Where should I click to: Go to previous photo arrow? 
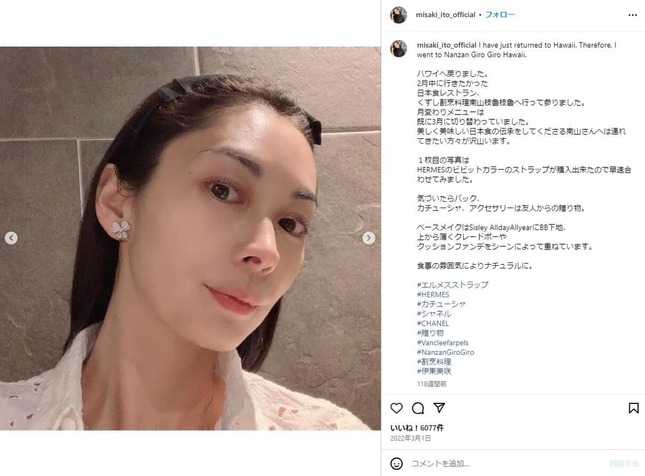(11, 238)
